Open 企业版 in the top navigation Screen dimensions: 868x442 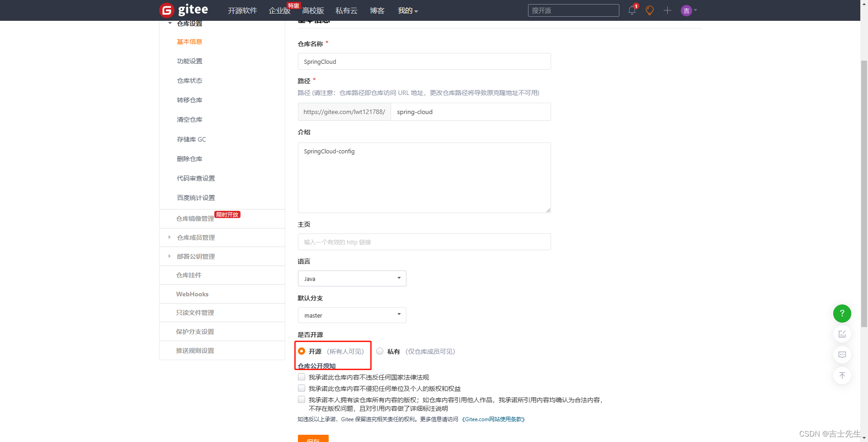pos(279,10)
